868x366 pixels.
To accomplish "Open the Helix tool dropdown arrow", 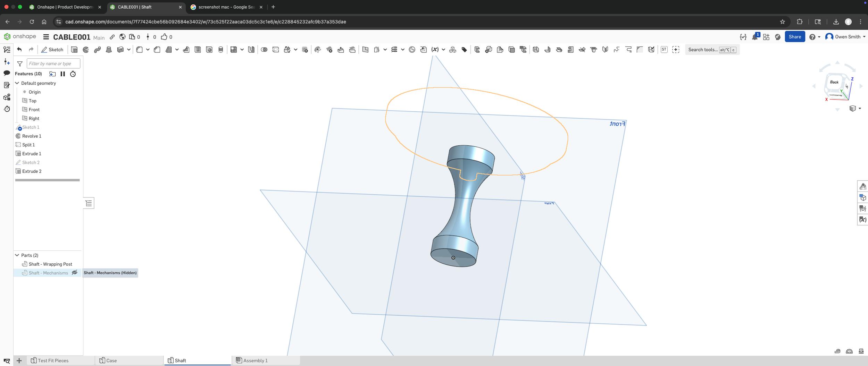I will tap(403, 50).
